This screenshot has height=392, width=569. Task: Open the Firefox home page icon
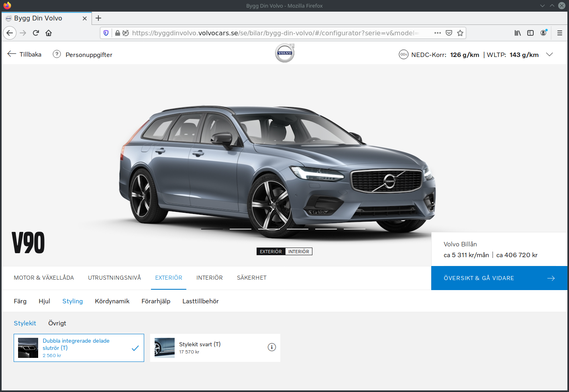(49, 33)
